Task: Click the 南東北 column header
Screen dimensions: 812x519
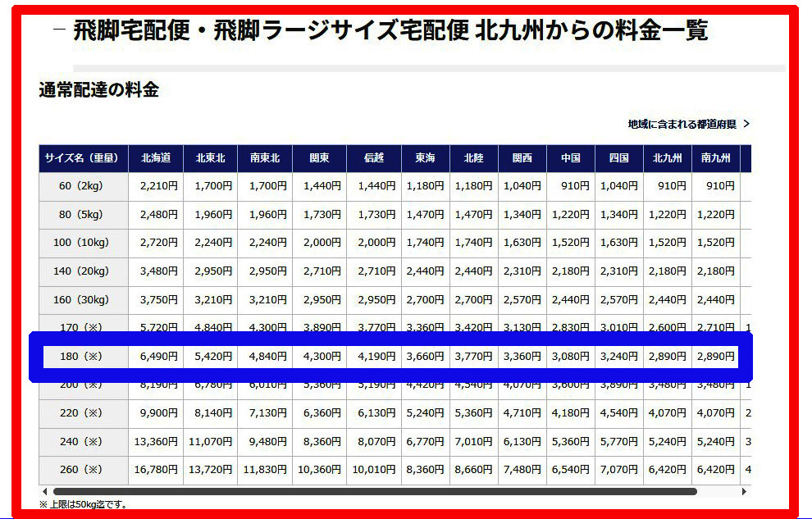Action: point(265,158)
